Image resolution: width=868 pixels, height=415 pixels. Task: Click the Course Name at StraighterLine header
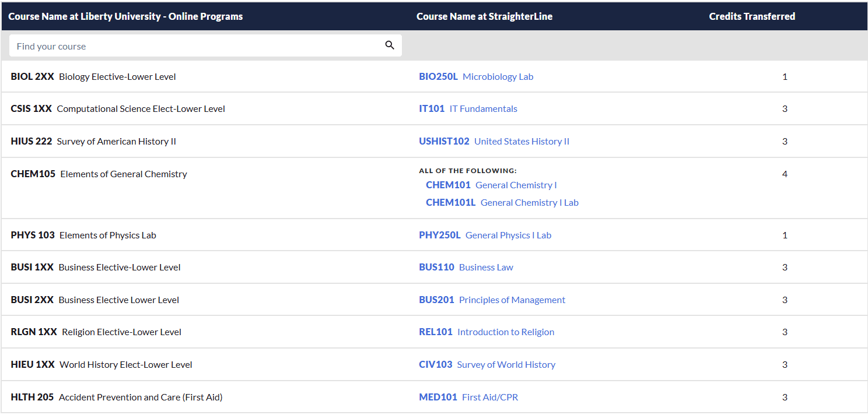click(x=484, y=16)
